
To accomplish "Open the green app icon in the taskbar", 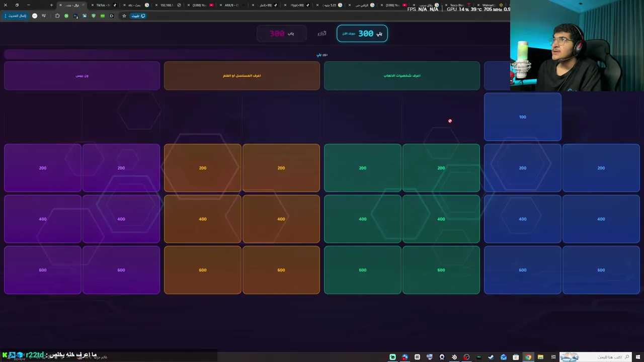I will [392, 357].
